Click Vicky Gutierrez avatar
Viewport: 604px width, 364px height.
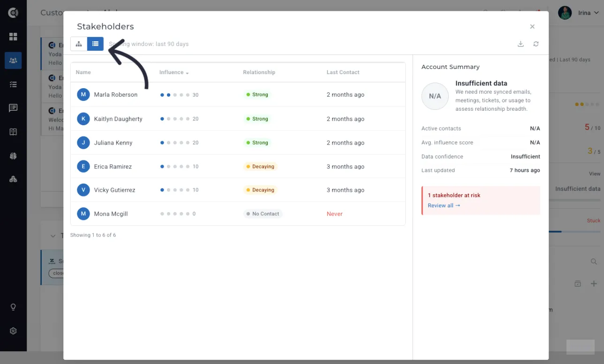tap(83, 190)
